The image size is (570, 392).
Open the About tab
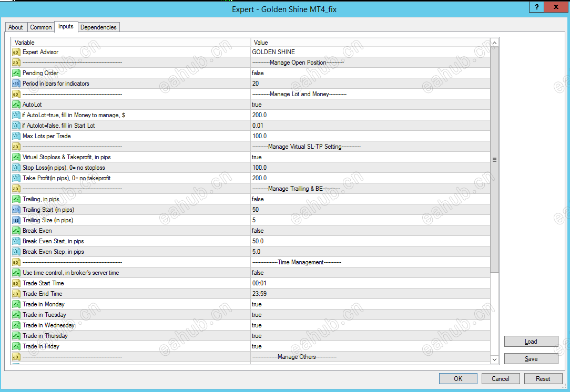coord(16,27)
